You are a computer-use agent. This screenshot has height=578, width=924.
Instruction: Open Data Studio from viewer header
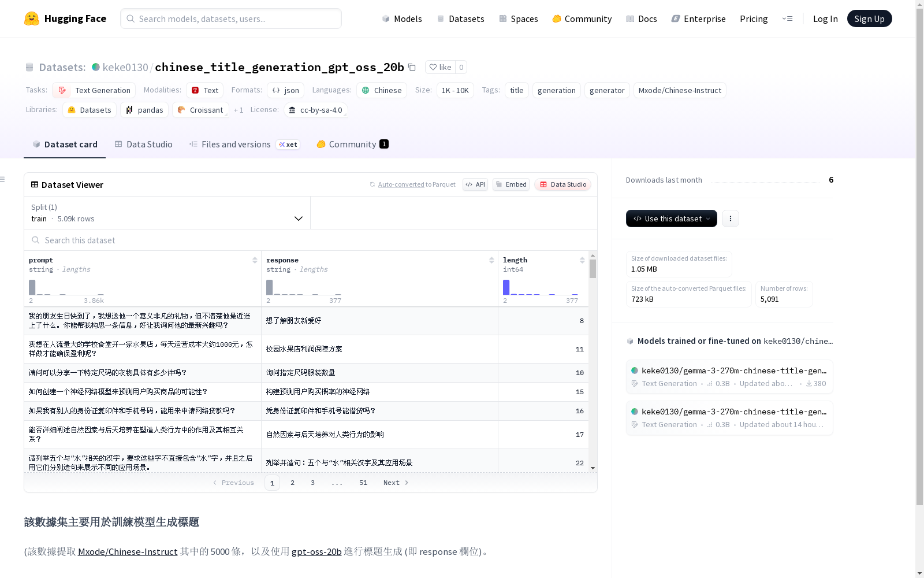pos(562,184)
